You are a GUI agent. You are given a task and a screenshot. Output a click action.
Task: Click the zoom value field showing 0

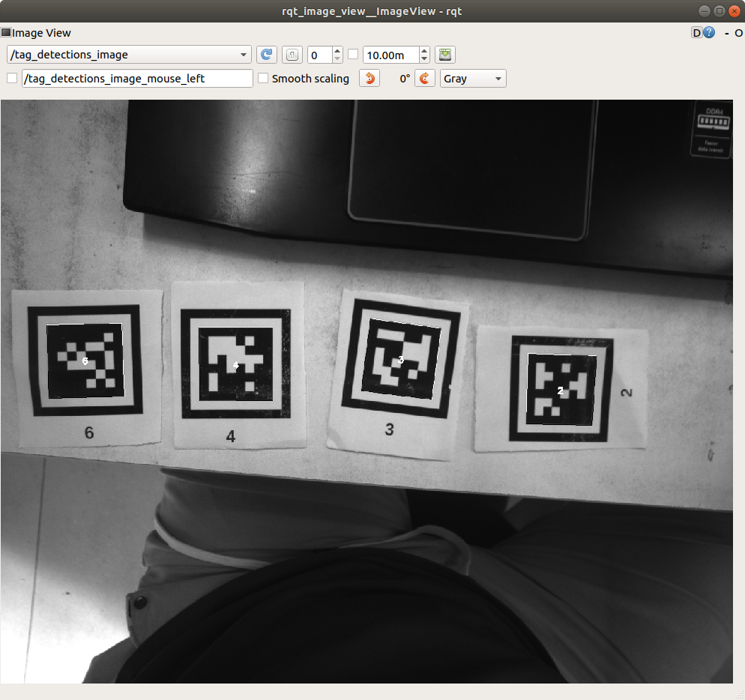click(320, 55)
